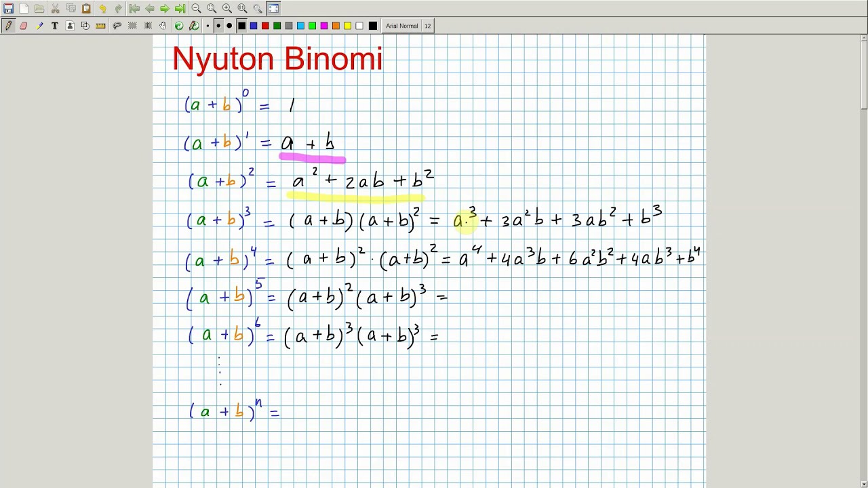Pick the gray color swatch
The image size is (868, 488).
point(289,26)
